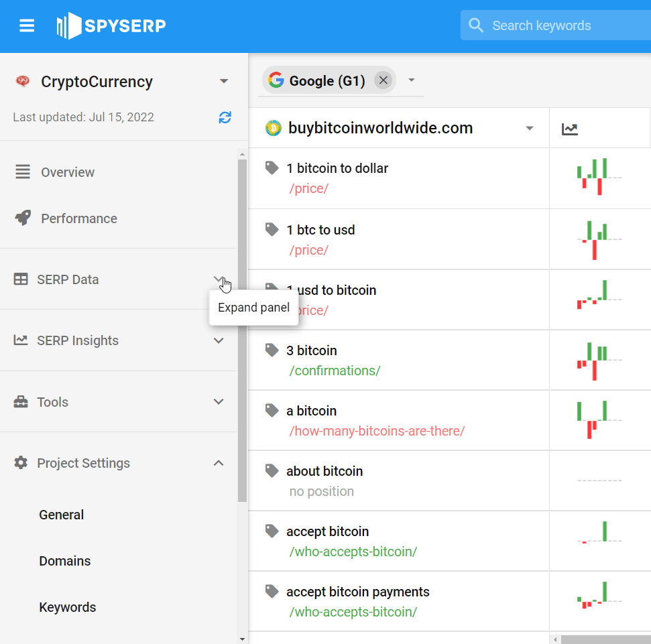
Task: Open the /how-many-bitcoins-are-there/ link
Action: (377, 431)
